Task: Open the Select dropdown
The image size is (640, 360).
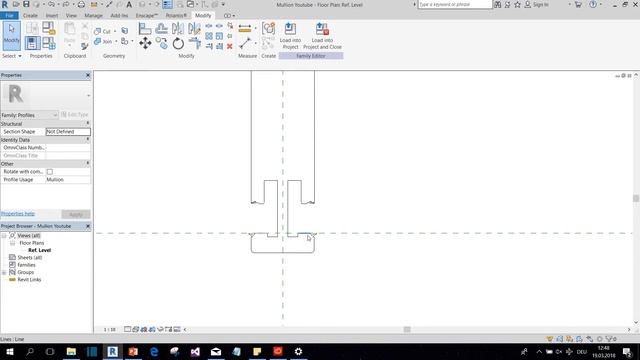Action: pyautogui.click(x=11, y=56)
